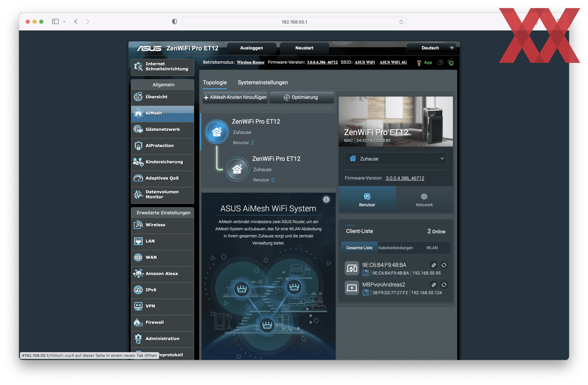Image resolution: width=588 pixels, height=385 pixels.
Task: Go back in Safari
Action: click(76, 21)
